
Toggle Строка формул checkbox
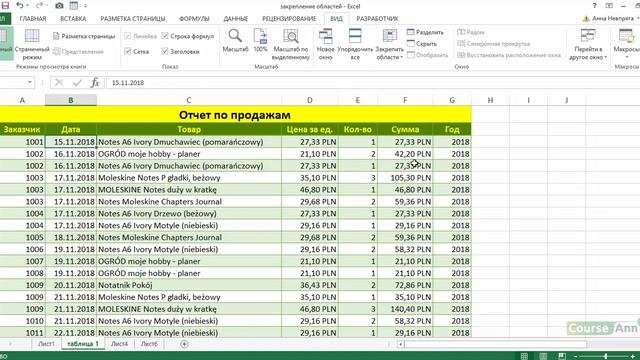coord(165,36)
